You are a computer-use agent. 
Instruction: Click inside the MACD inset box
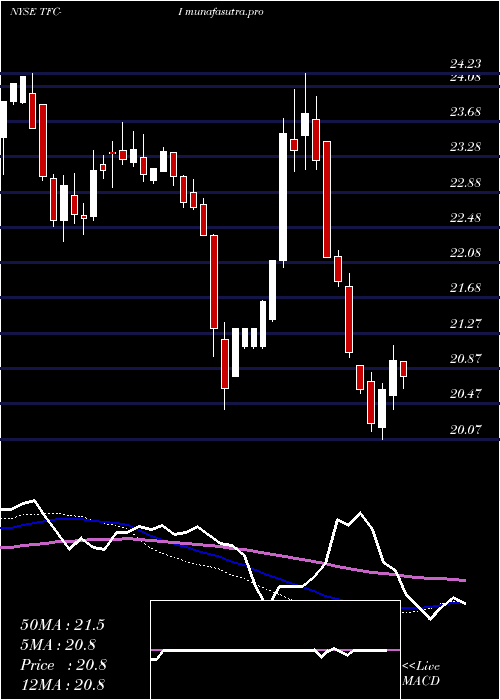275,650
